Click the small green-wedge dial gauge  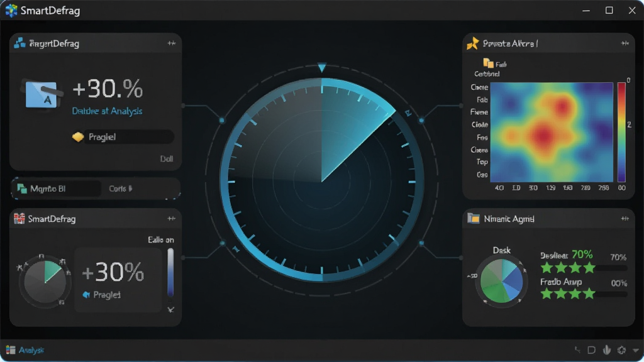point(45,281)
